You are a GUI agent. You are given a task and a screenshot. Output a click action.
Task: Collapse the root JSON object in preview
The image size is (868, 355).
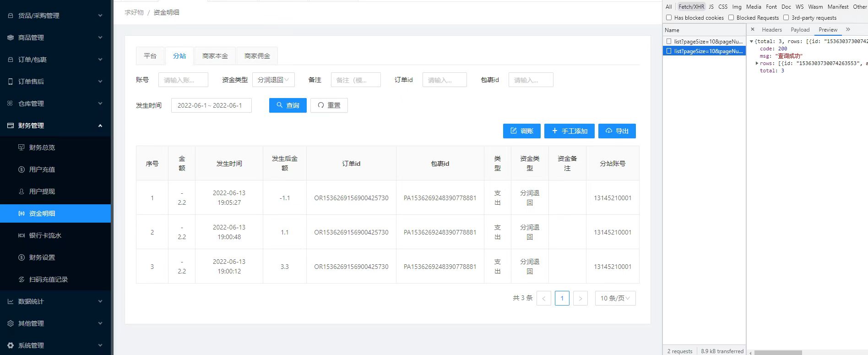[751, 41]
